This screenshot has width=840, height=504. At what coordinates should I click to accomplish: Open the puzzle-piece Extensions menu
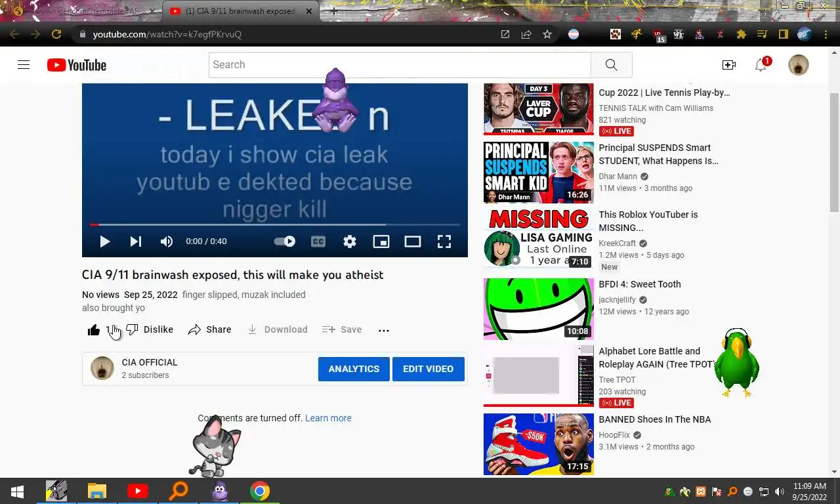tap(742, 34)
